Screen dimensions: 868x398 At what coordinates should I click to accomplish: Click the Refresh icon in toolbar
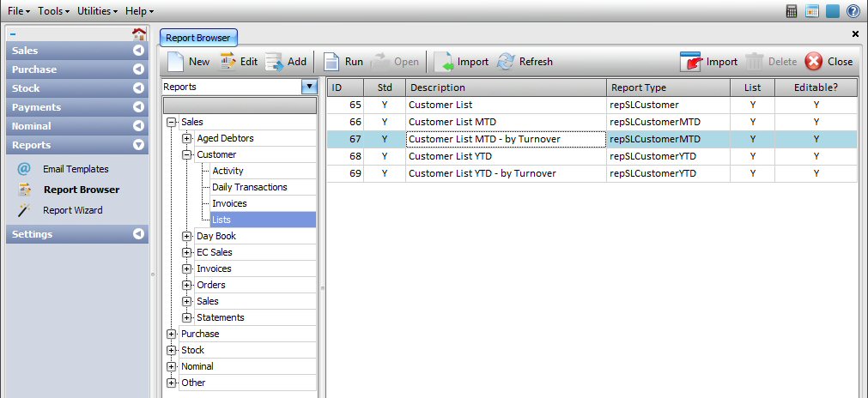point(506,62)
